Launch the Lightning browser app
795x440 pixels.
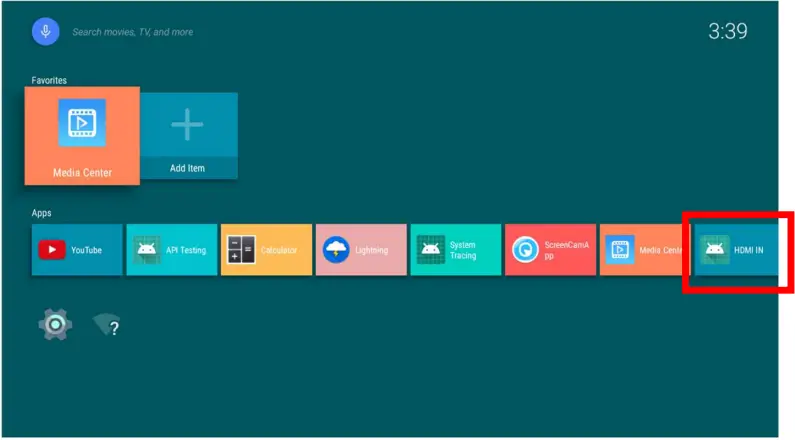tap(362, 250)
